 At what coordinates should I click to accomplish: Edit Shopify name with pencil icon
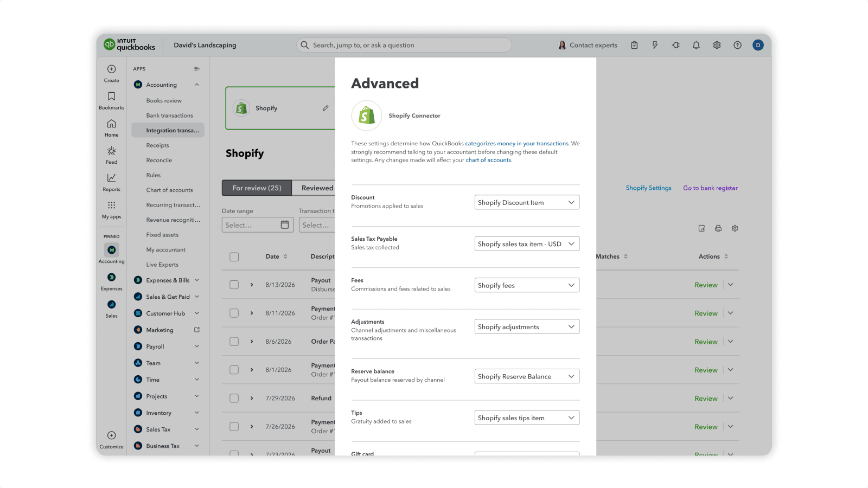click(325, 108)
